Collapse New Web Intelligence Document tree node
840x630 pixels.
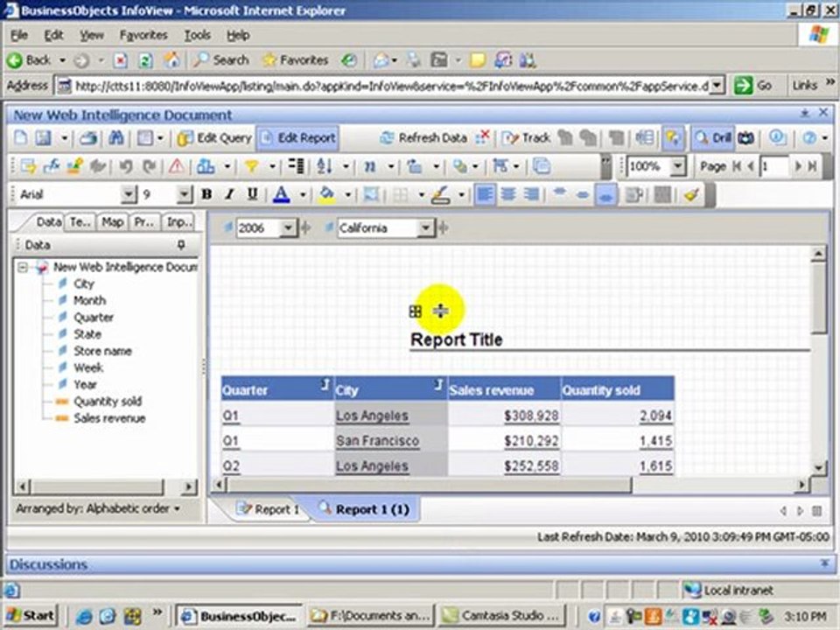click(x=23, y=267)
